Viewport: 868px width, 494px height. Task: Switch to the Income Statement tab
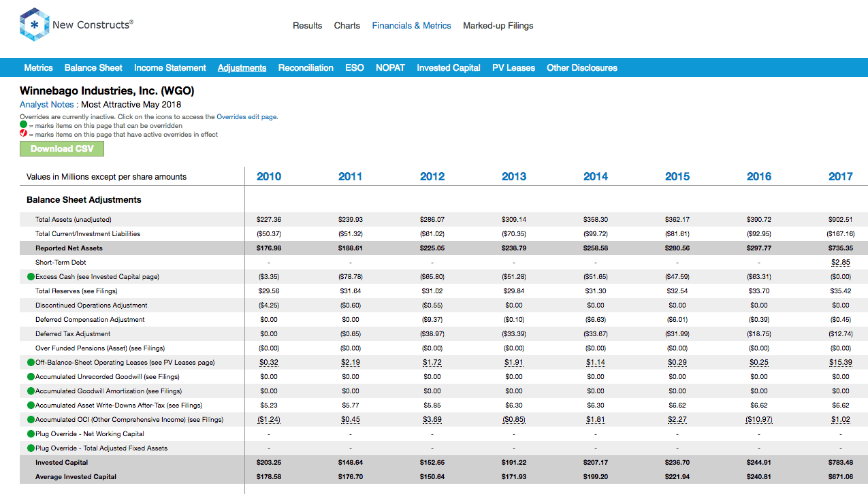click(170, 67)
